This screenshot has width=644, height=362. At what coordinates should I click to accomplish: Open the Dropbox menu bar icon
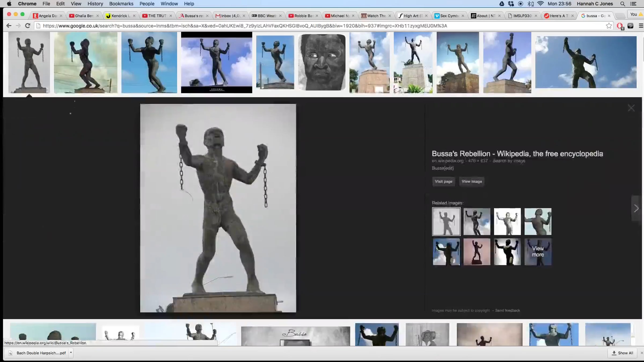tap(511, 4)
